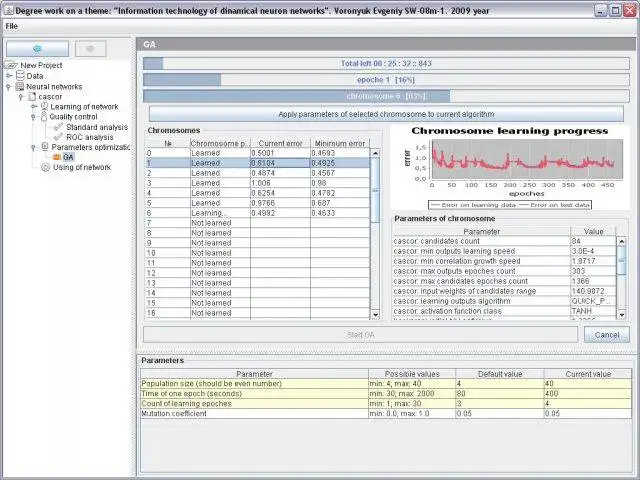Click Error on test data legend entry
The image size is (640, 480).
tap(555, 205)
